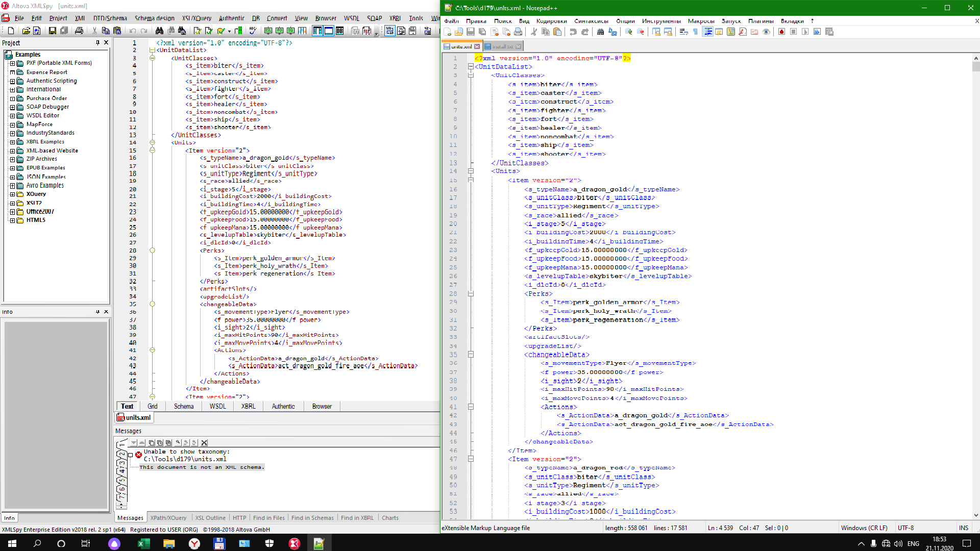The height and width of the screenshot is (551, 980).
Task: Open the install.txt tab in Notepad++
Action: click(502, 46)
